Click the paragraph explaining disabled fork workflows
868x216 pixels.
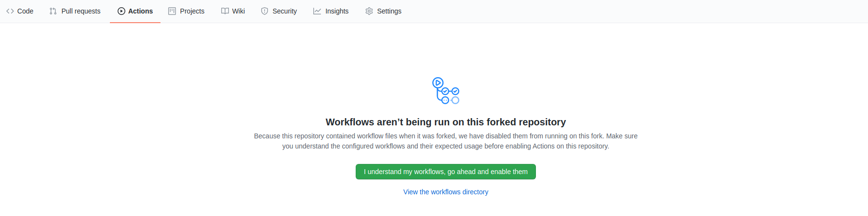(446, 141)
